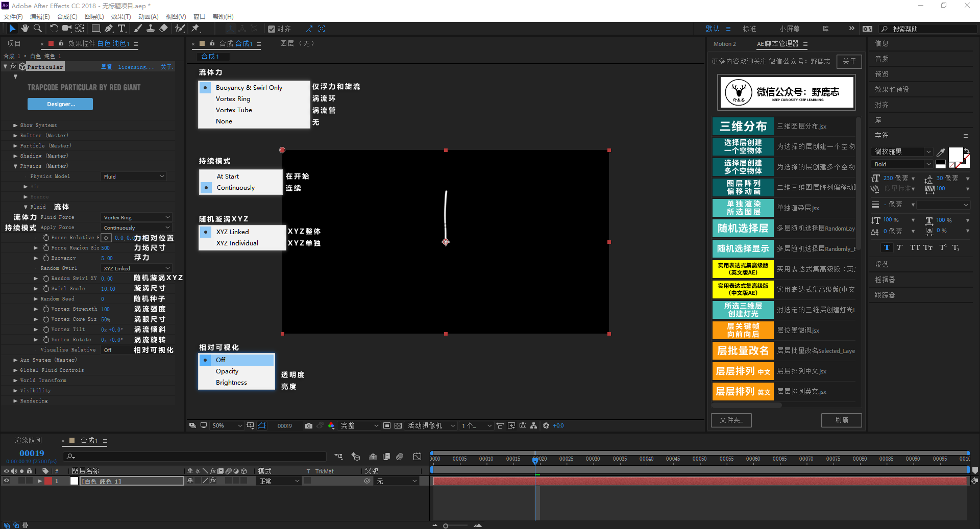Screen dimensions: 980x529
Task: Toggle region of interest icon
Action: tap(387, 425)
